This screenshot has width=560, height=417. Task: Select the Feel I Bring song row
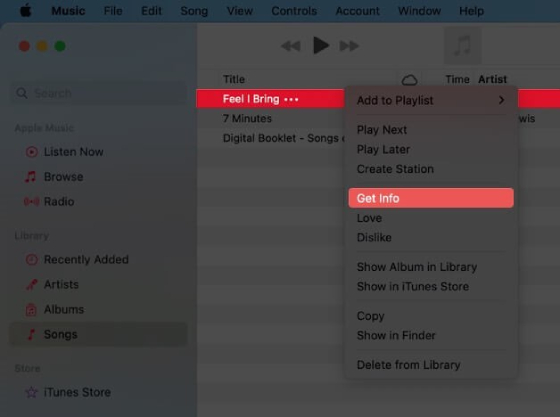[270, 99]
